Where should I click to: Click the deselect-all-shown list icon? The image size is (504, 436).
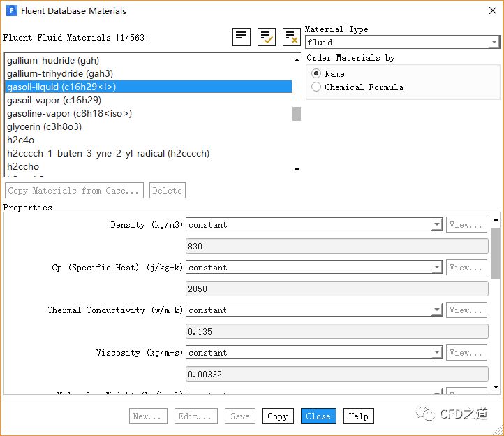[291, 37]
